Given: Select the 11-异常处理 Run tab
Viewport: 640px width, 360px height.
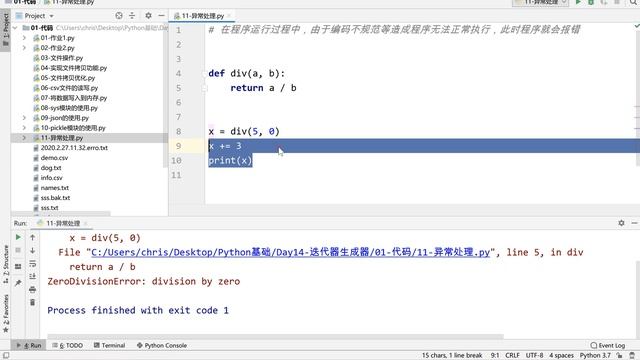Looking at the screenshot, I should coord(62,223).
